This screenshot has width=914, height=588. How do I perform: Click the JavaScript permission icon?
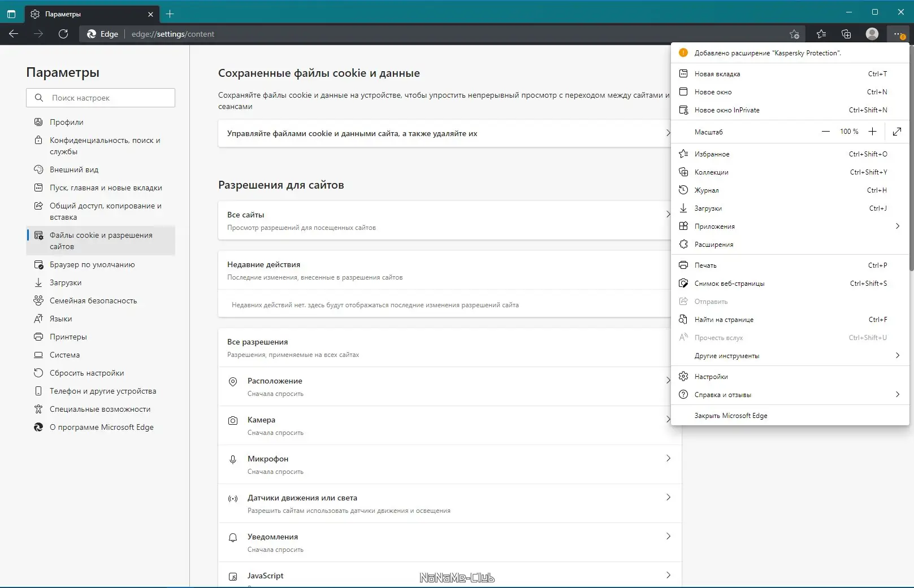233,577
